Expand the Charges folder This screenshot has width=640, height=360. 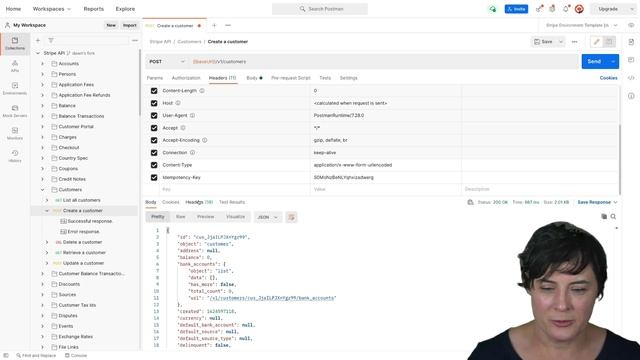42,137
